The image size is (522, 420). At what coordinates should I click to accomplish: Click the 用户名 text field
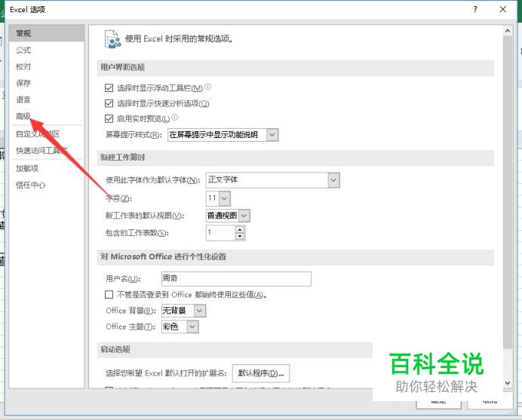(236, 279)
